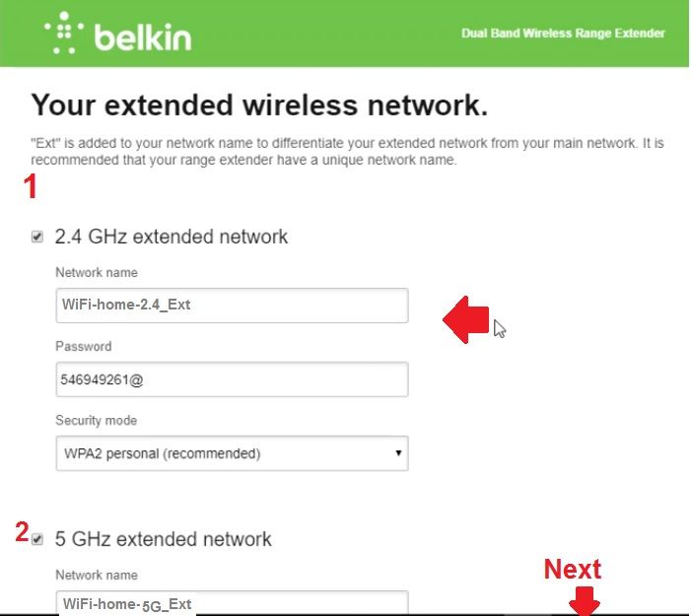Image resolution: width=692 pixels, height=616 pixels.
Task: Click the "2.4 GHz extended network" label
Action: (x=172, y=237)
